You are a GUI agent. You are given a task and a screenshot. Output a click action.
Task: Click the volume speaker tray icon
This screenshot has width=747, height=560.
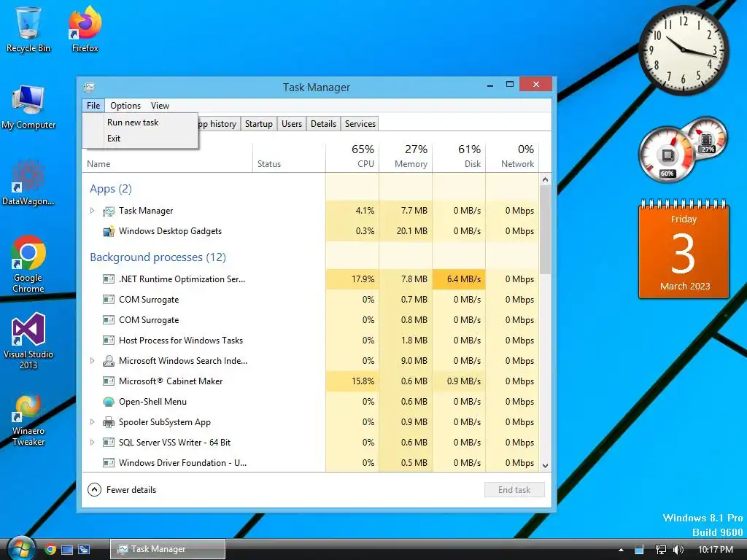click(678, 550)
